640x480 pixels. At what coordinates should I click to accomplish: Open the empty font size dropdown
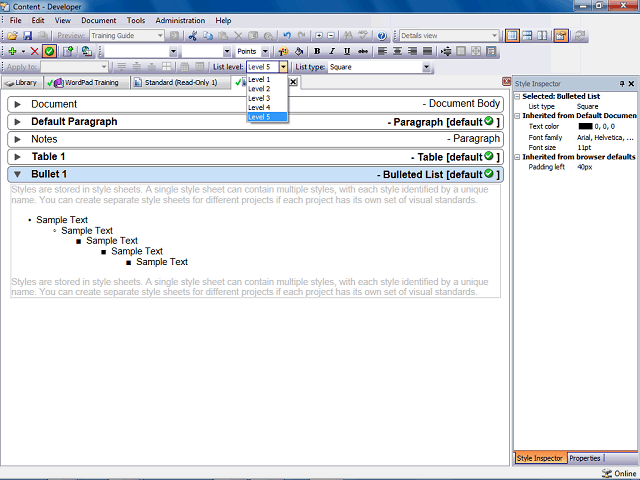pyautogui.click(x=227, y=51)
